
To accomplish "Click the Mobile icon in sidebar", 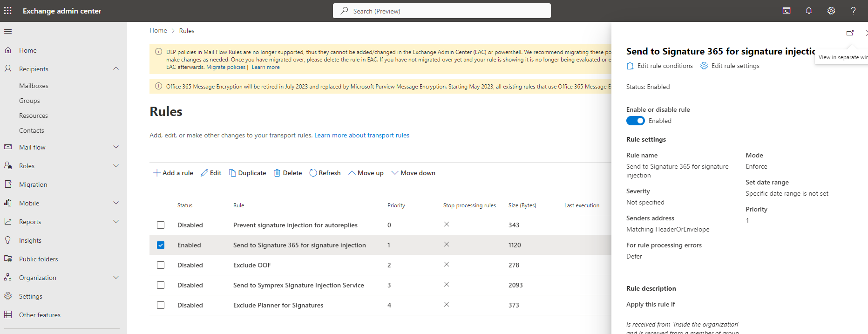I will [x=8, y=203].
